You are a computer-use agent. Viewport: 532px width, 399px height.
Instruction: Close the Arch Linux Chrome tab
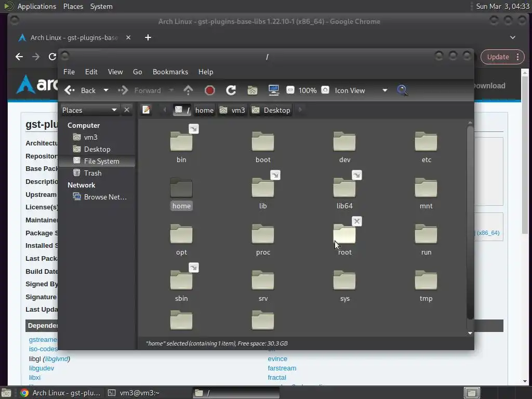click(x=128, y=37)
